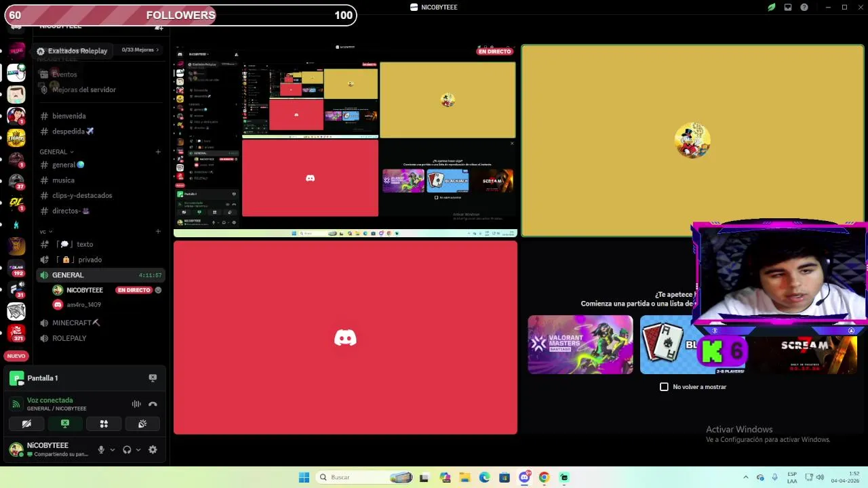This screenshot has height=488, width=868.
Task: Show hidden system tray icons
Action: (745, 477)
